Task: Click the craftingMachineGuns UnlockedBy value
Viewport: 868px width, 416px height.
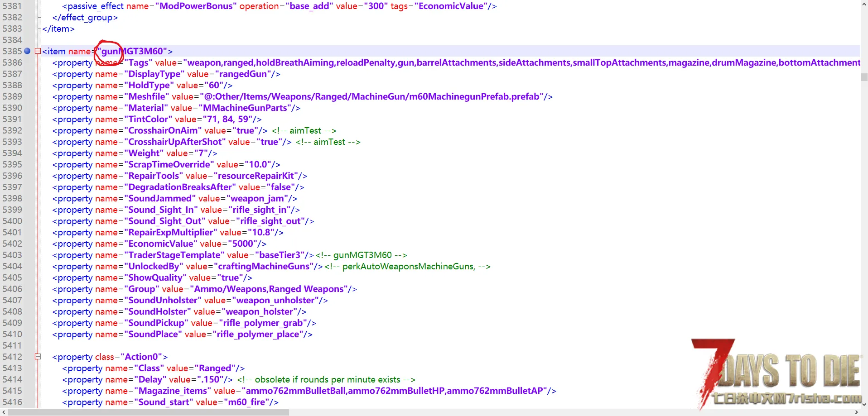Action: point(264,266)
